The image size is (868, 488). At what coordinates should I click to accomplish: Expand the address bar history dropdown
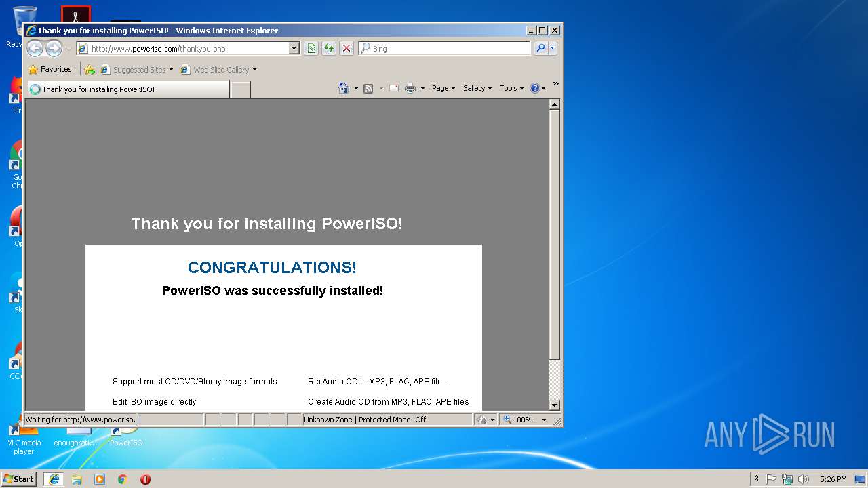pyautogui.click(x=294, y=49)
